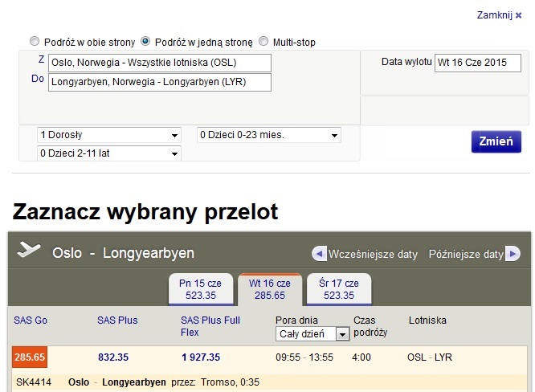Screen dimensions: 535x392
Task: Click the Późniejsze daty link text
Action: 466,254
